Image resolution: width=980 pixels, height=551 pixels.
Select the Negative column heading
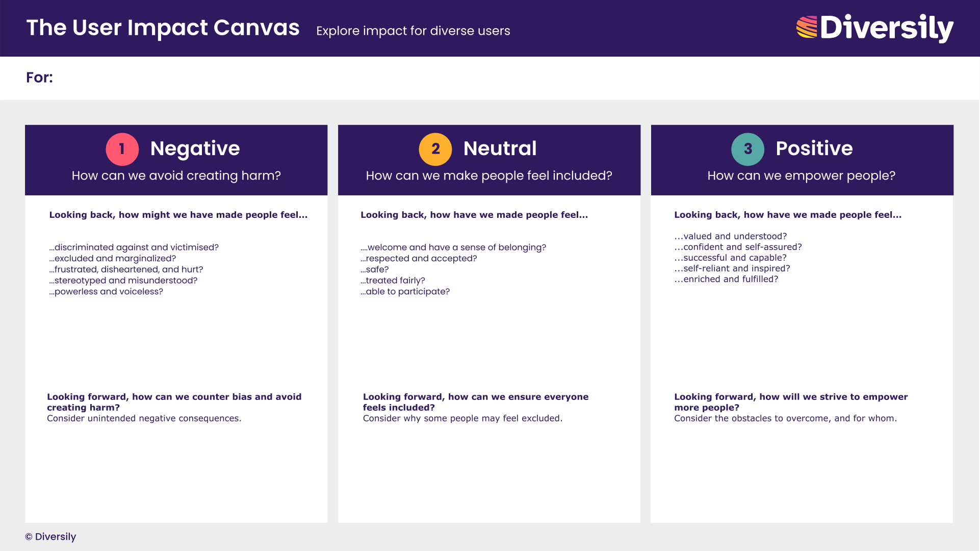(x=195, y=148)
